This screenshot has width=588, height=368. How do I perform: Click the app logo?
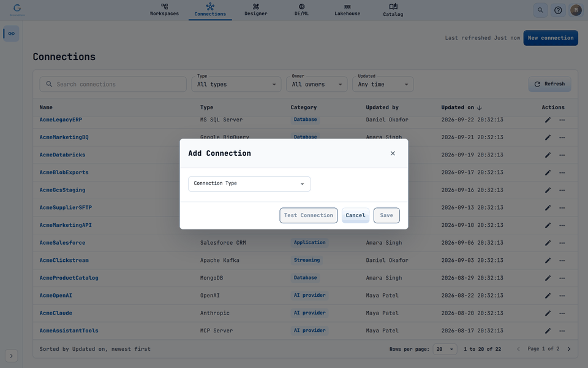pyautogui.click(x=17, y=9)
